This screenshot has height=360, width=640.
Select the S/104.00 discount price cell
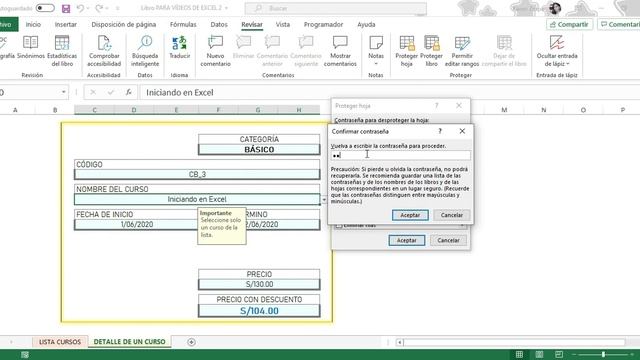pos(259,311)
